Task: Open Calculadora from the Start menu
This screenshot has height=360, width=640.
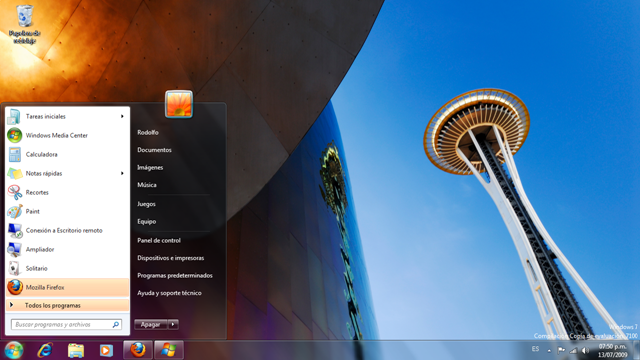Action: tap(67, 154)
